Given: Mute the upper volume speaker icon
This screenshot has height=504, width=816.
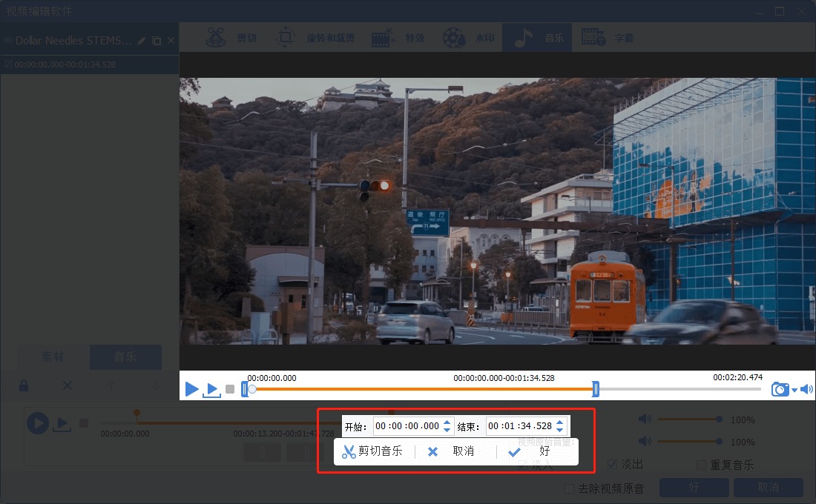Looking at the screenshot, I should coord(645,419).
